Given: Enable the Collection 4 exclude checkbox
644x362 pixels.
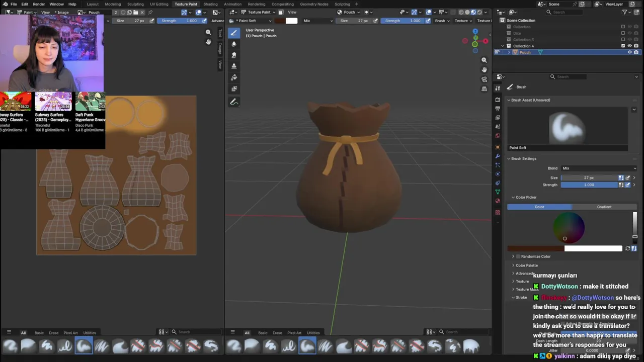Looking at the screenshot, I should click(623, 46).
